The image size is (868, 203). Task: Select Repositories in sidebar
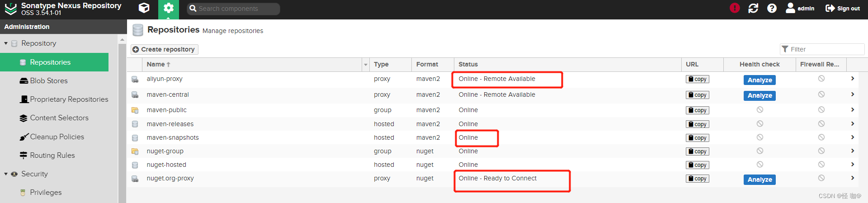[x=54, y=62]
